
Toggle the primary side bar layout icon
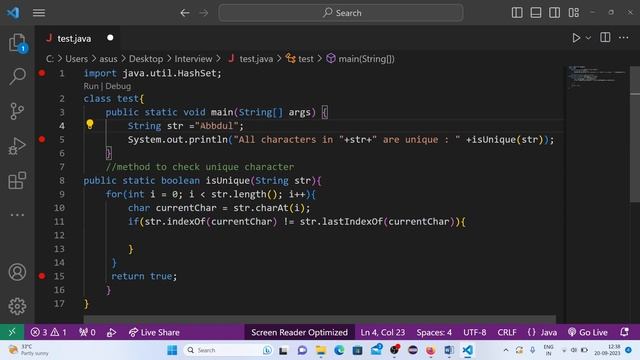click(x=517, y=13)
